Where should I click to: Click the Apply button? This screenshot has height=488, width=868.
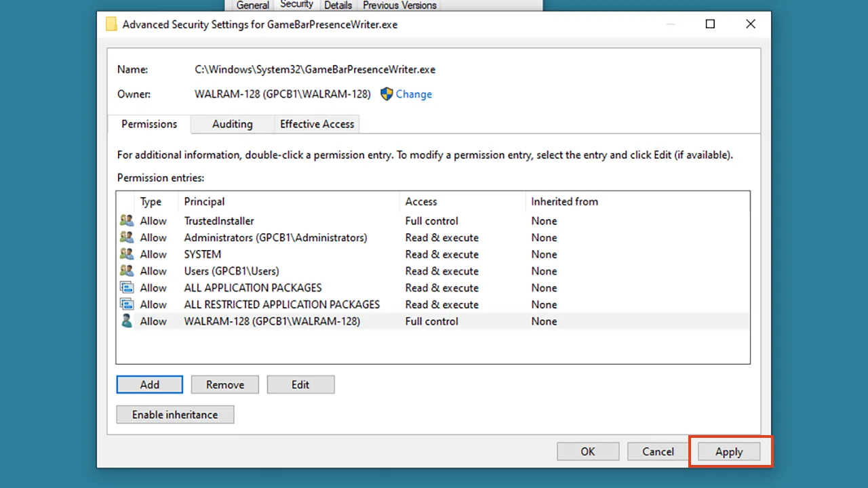pyautogui.click(x=729, y=452)
